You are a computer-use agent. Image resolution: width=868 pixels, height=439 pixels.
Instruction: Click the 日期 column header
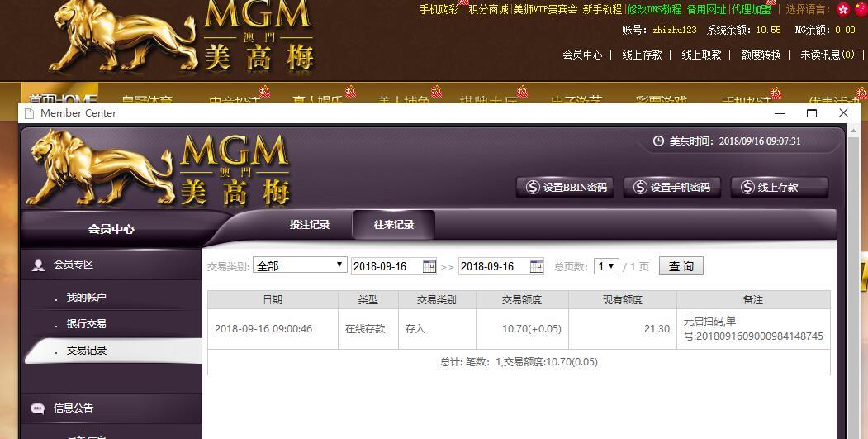point(273,300)
